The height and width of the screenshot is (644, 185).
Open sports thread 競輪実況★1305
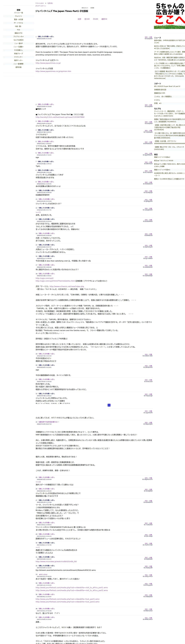[160, 93]
